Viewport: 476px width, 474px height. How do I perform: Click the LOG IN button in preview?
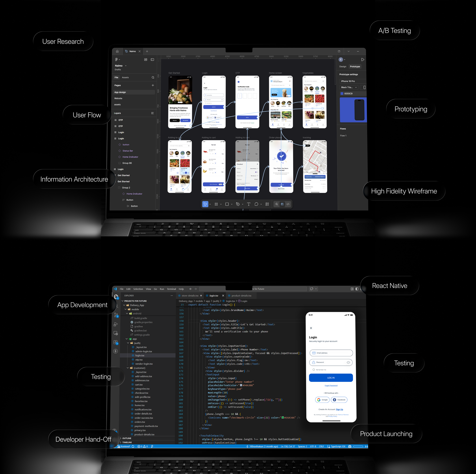pos(331,378)
